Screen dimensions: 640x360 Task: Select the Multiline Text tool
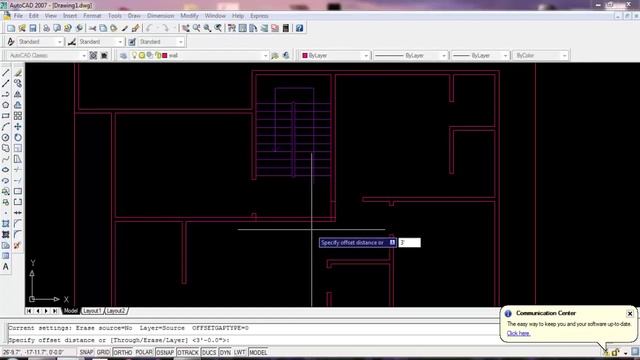click(x=6, y=267)
